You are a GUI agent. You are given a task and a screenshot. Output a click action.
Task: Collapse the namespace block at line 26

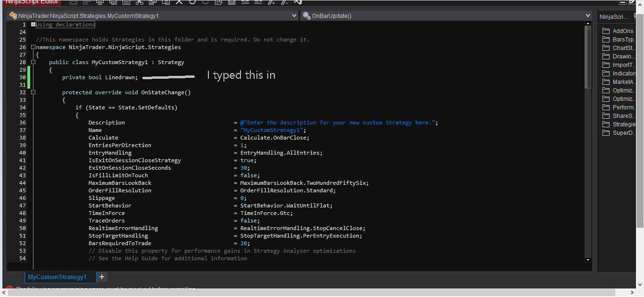[33, 47]
